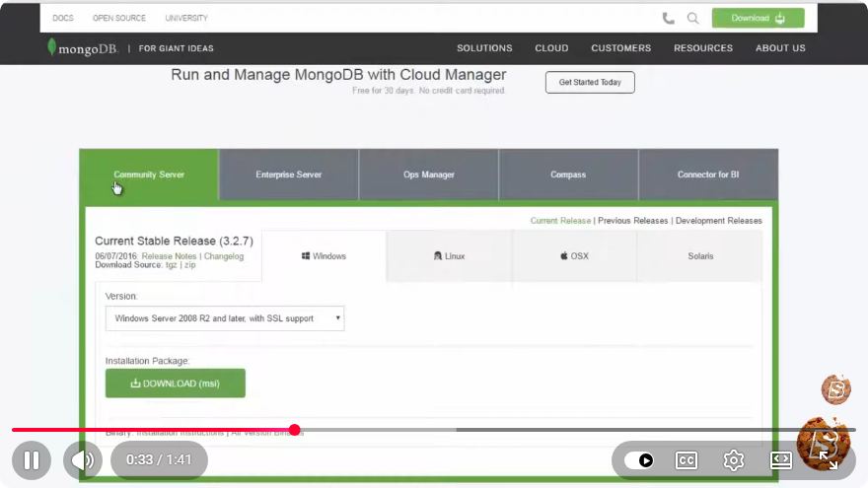Toggle the autoplay switch

click(639, 460)
